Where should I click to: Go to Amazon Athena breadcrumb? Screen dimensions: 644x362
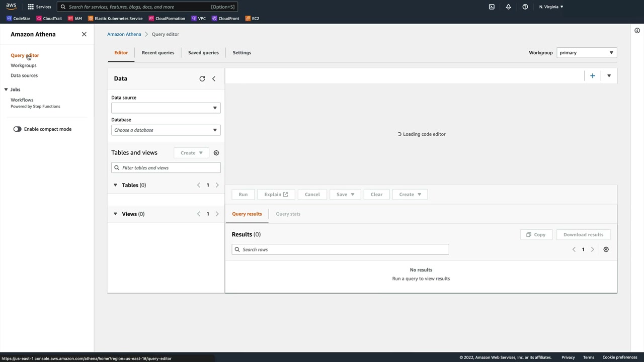click(124, 34)
